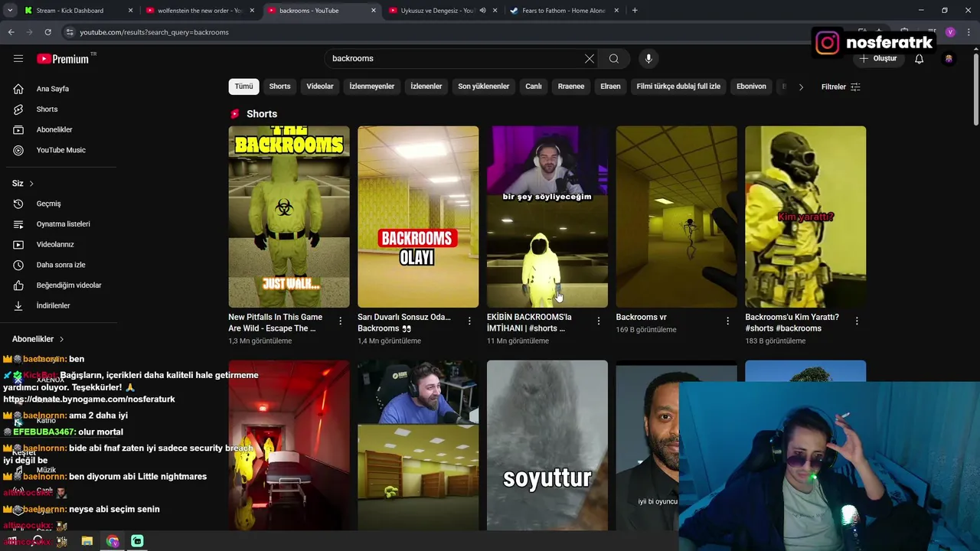Select the Son yüklenenler chip
980x551 pixels.
click(x=484, y=86)
